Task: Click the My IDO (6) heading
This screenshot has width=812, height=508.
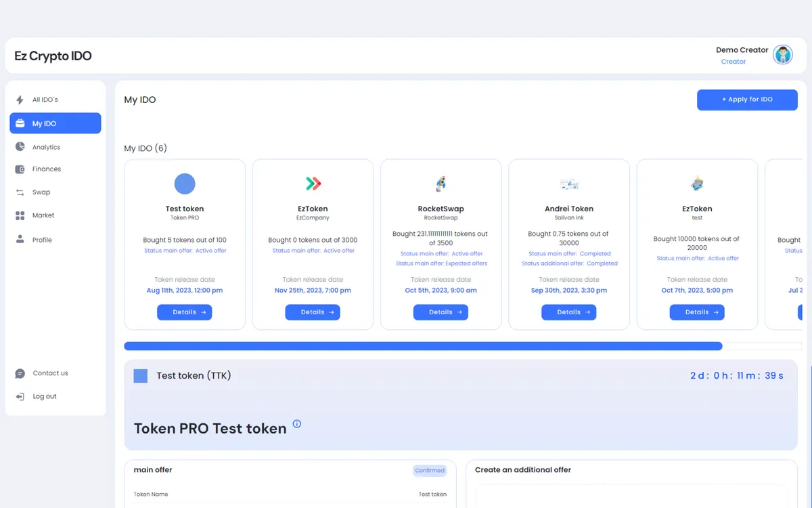Action: pyautogui.click(x=145, y=148)
